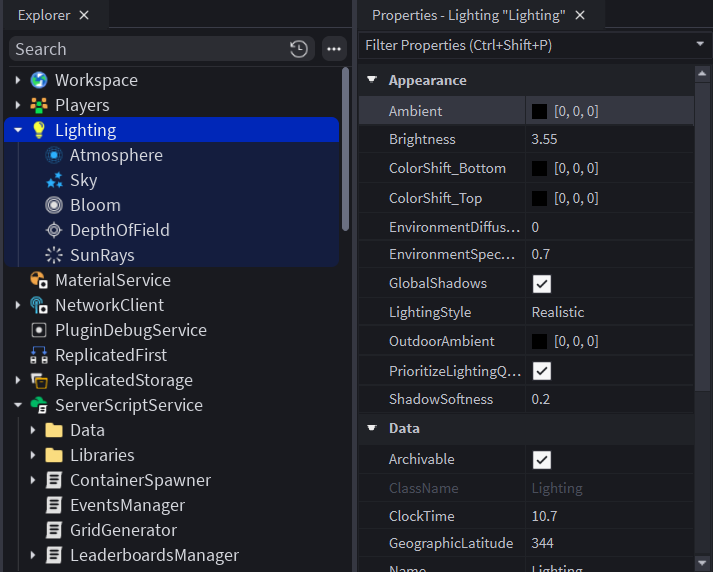Viewport: 713px width, 572px height.
Task: Click the Workspace globe icon
Action: 39,80
